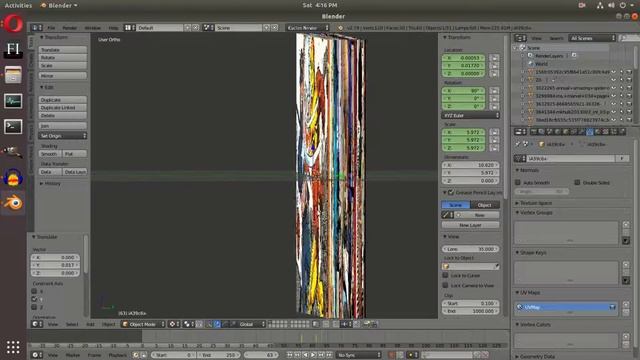640x360 pixels.
Task: Click the current frame field in timeline
Action: click(261, 355)
